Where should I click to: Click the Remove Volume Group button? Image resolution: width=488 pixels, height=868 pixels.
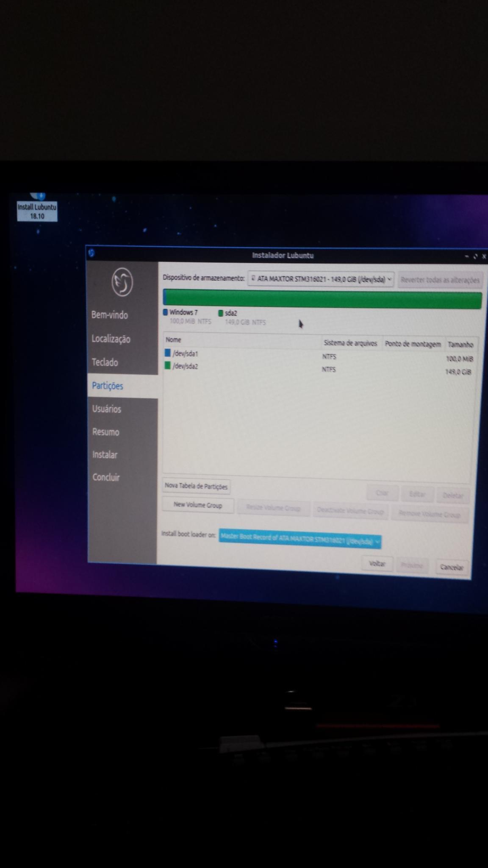click(430, 515)
